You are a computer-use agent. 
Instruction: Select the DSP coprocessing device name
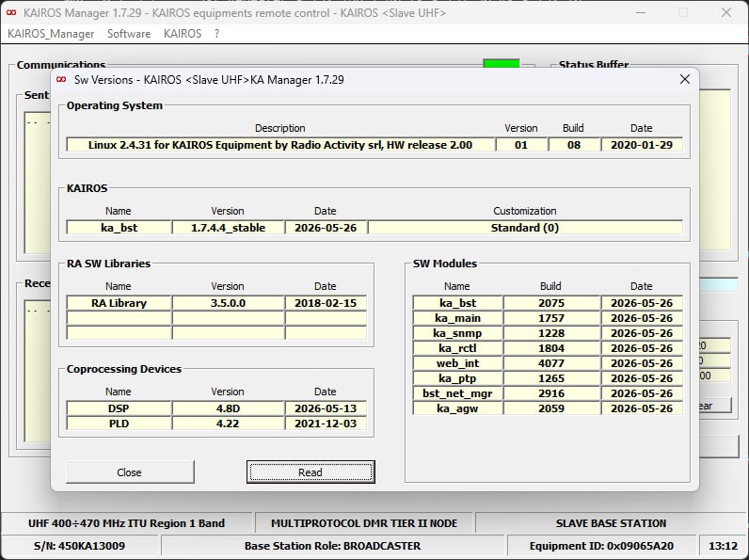[119, 408]
